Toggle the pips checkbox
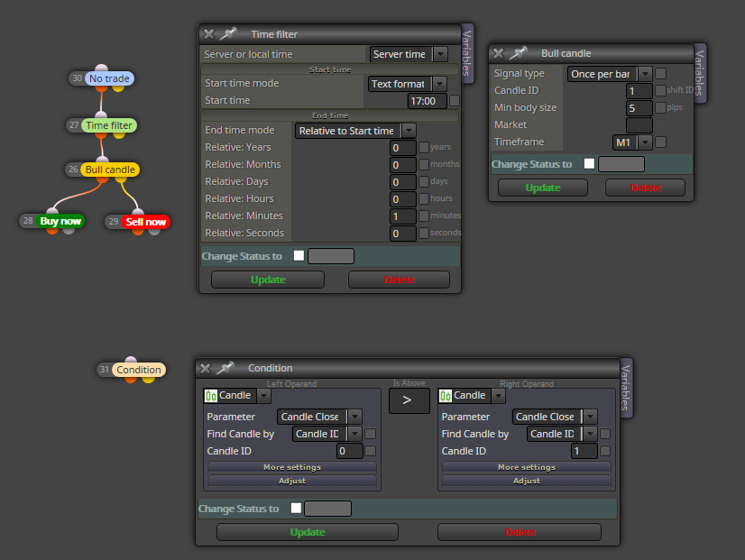 tap(660, 108)
